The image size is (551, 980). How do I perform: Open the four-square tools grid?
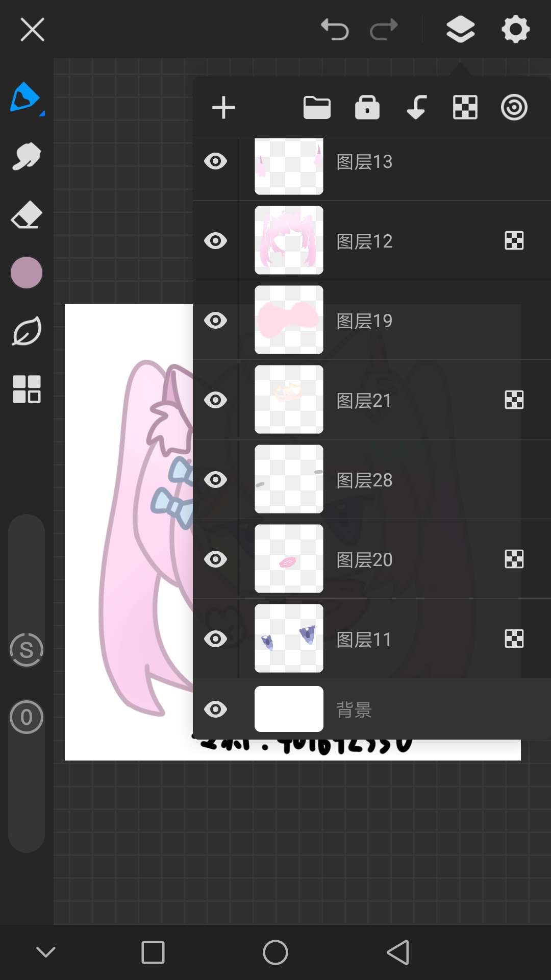(x=27, y=389)
